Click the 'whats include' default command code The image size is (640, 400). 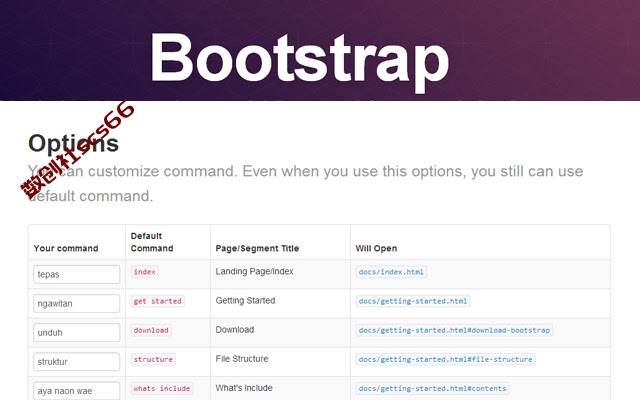[162, 389]
